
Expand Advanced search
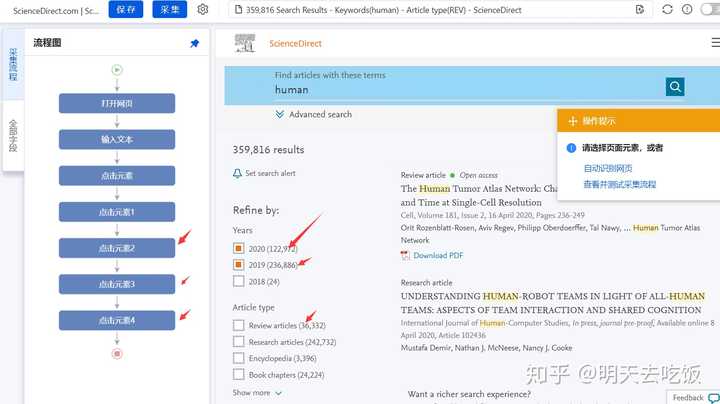click(x=314, y=114)
